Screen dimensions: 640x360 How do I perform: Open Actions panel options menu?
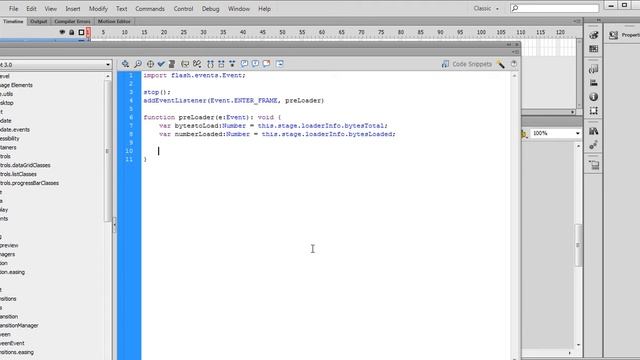(516, 52)
